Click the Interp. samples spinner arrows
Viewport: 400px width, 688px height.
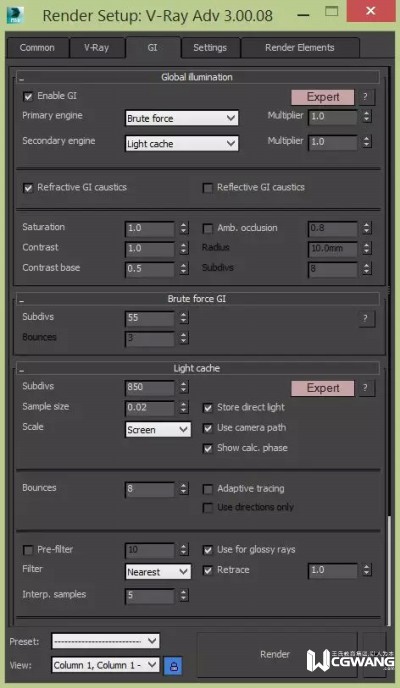184,596
